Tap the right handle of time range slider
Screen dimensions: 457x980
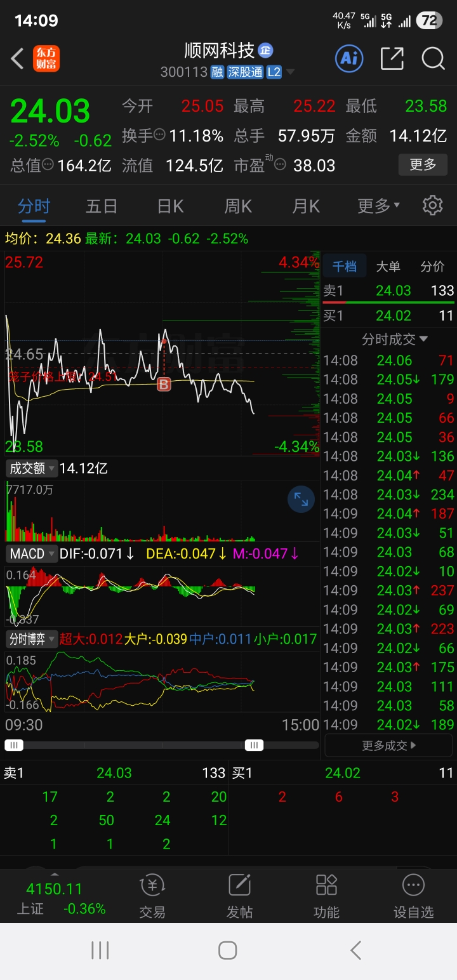pos(255,745)
